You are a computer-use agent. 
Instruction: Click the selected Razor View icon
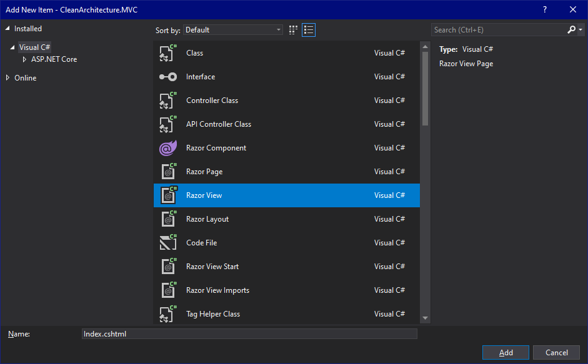168,195
